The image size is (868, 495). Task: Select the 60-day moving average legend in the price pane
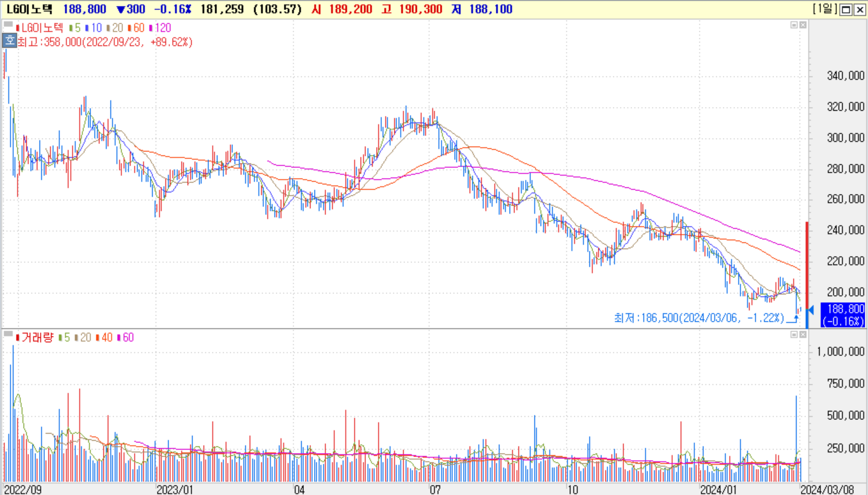tap(136, 28)
